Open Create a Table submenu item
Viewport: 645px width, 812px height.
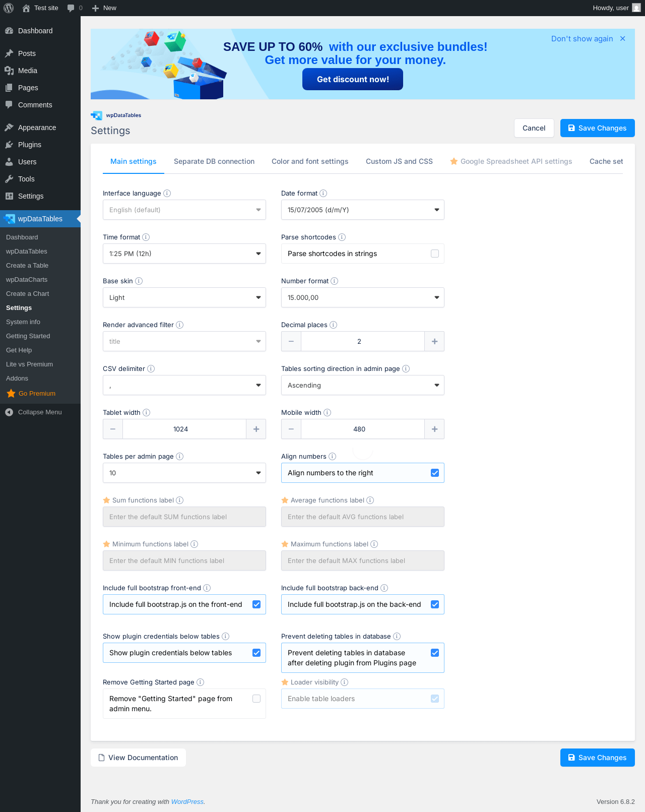pyautogui.click(x=27, y=266)
